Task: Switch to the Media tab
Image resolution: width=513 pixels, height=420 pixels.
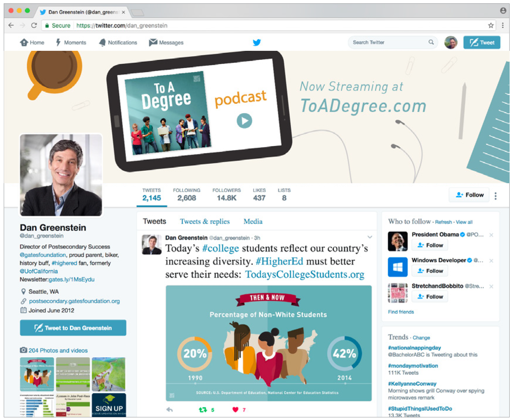Action: pos(253,221)
